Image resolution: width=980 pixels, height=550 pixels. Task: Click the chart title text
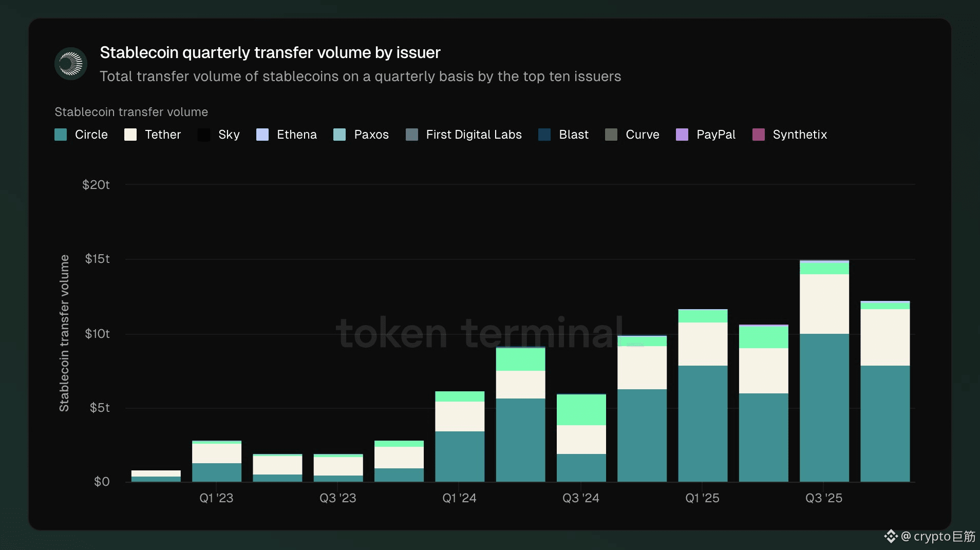(x=270, y=52)
